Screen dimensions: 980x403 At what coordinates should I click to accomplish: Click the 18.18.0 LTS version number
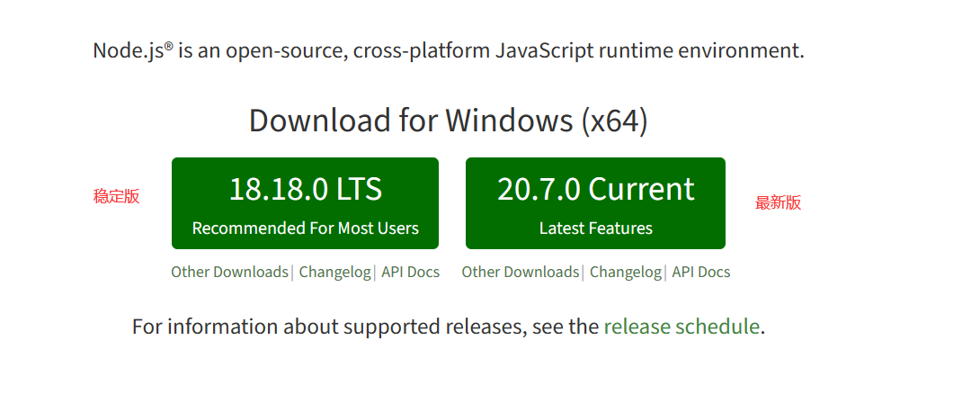coord(305,190)
